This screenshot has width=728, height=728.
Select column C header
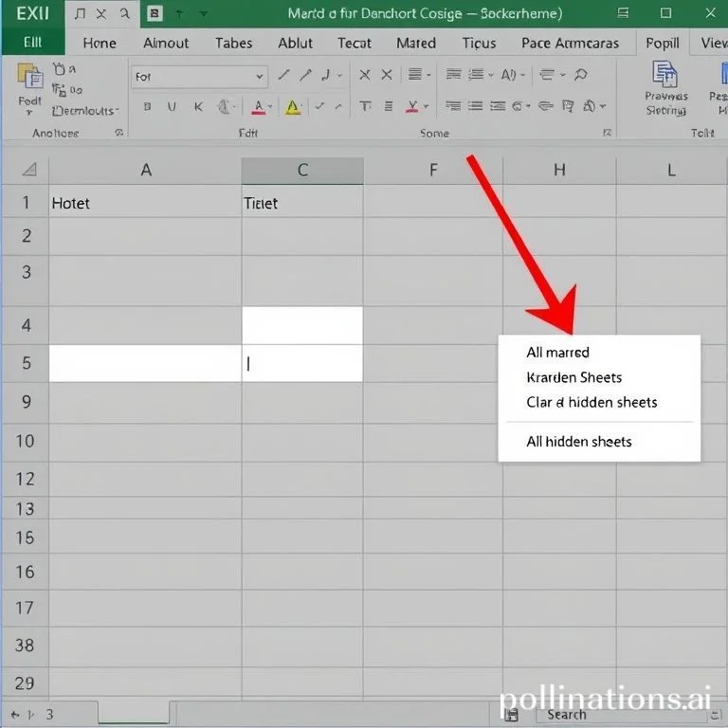click(302, 171)
